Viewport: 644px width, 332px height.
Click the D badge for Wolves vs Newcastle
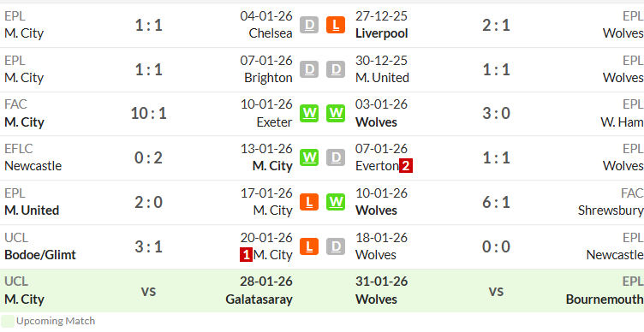point(336,246)
